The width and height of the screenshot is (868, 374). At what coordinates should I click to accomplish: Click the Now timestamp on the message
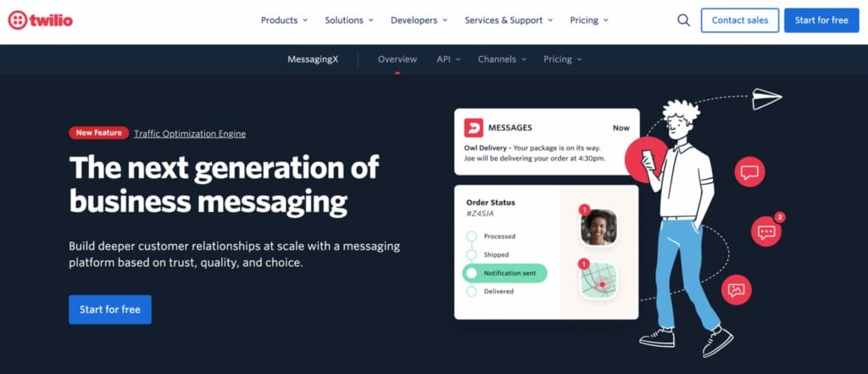621,128
